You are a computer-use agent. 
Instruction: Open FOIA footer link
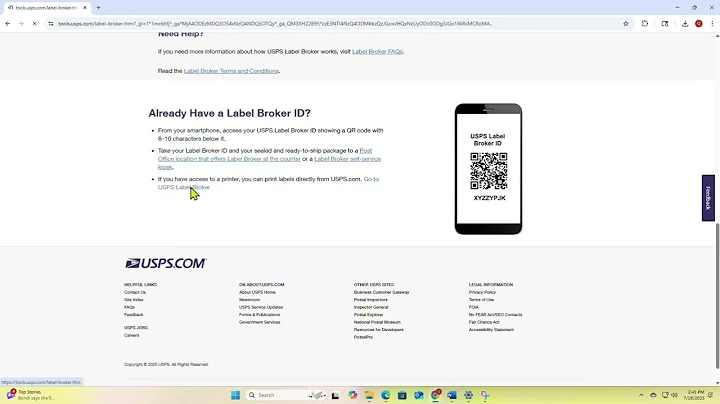473,307
